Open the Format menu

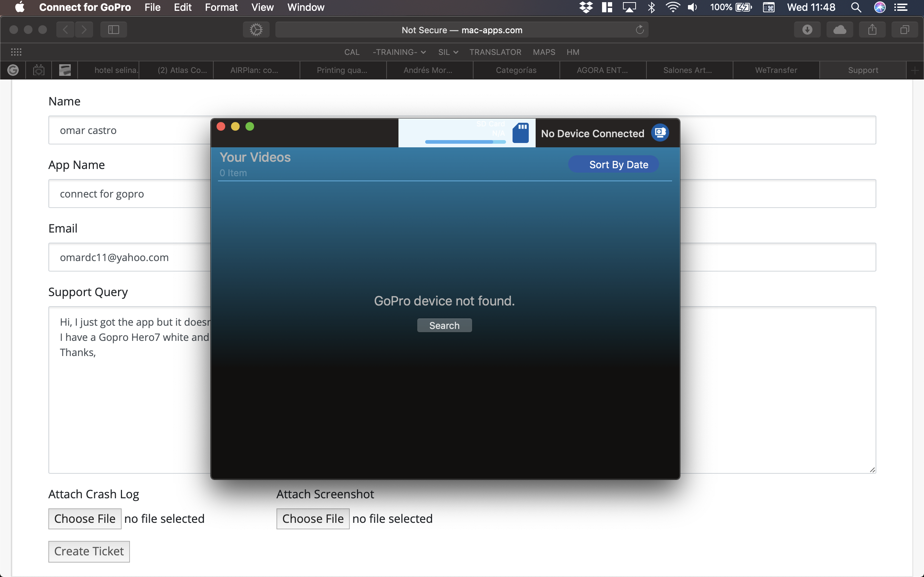click(221, 7)
